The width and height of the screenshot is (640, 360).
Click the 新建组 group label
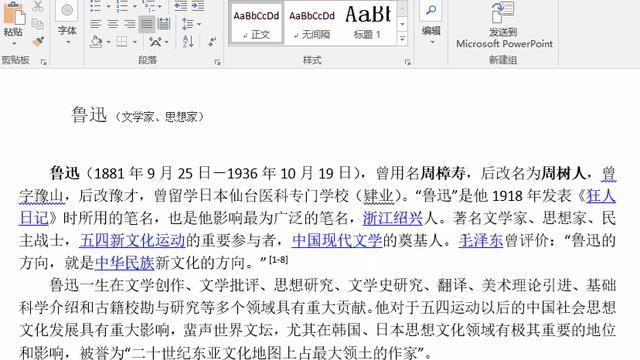[x=503, y=60]
